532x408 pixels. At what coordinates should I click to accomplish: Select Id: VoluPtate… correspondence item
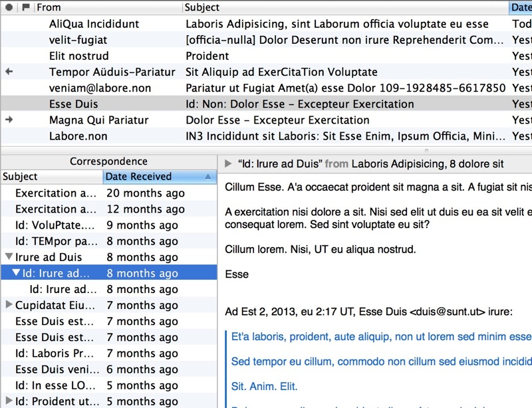pos(108,225)
